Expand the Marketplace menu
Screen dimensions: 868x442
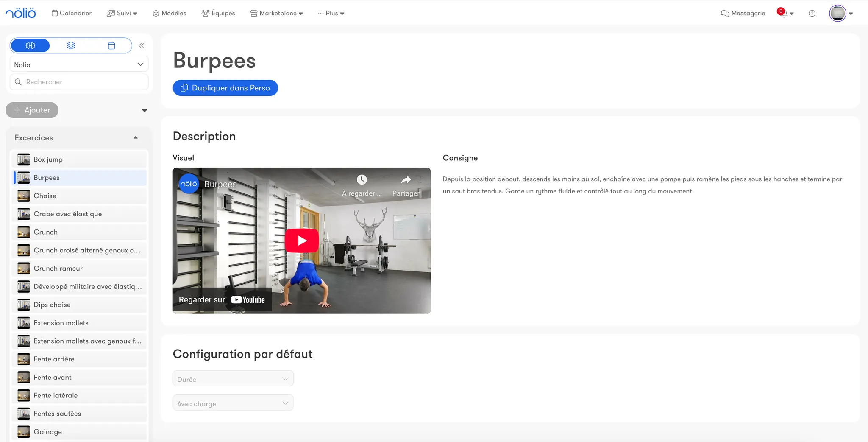coord(276,13)
